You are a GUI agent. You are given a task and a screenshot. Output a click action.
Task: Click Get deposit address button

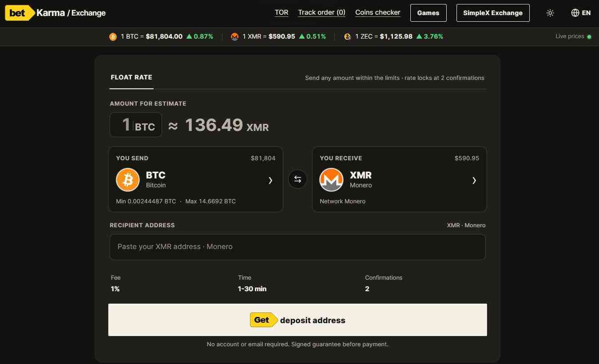(298, 320)
